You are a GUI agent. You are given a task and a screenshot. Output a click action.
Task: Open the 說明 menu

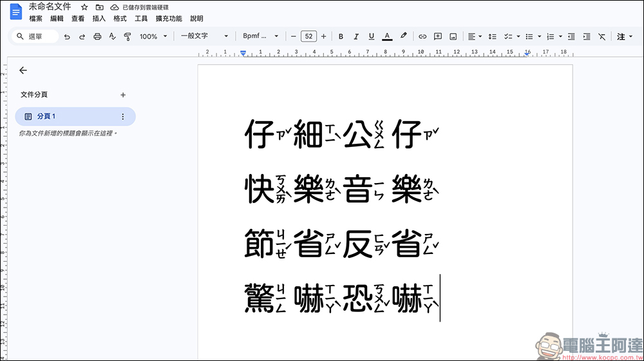coord(196,19)
